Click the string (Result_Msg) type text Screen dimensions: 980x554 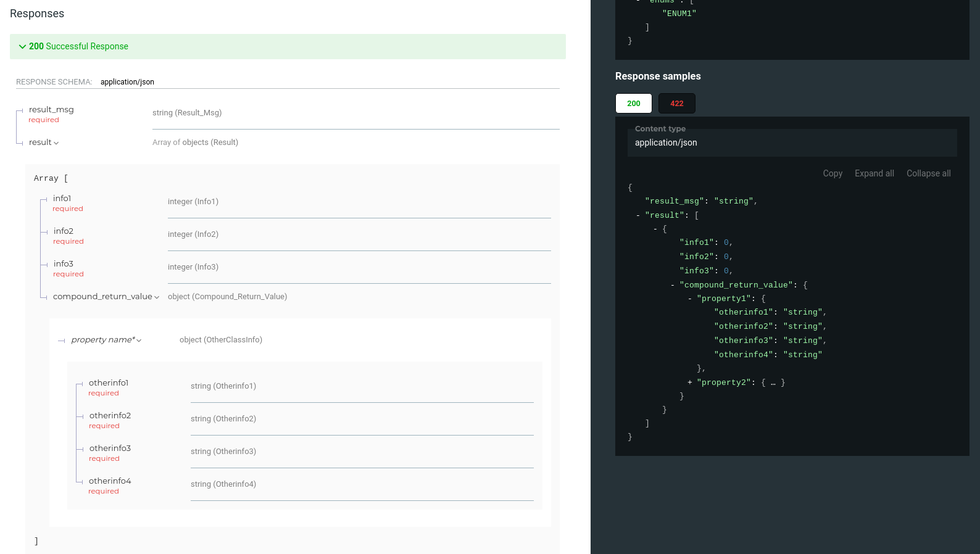tap(187, 113)
